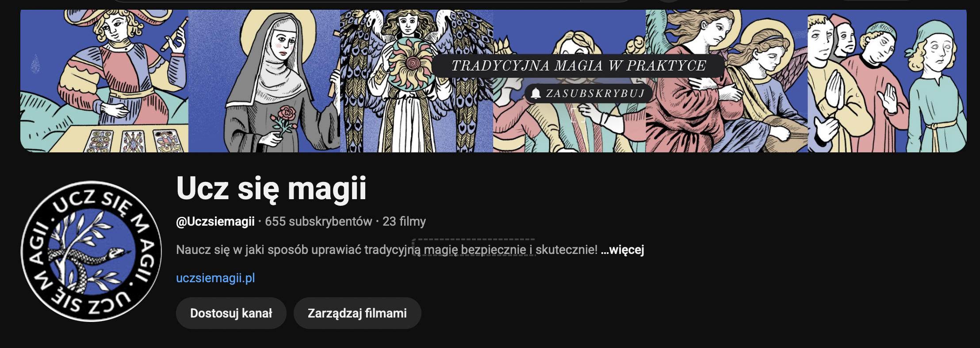Viewport: 980px width, 348px height.
Task: Open the uczsiemagii.pl website link
Action: click(x=215, y=278)
